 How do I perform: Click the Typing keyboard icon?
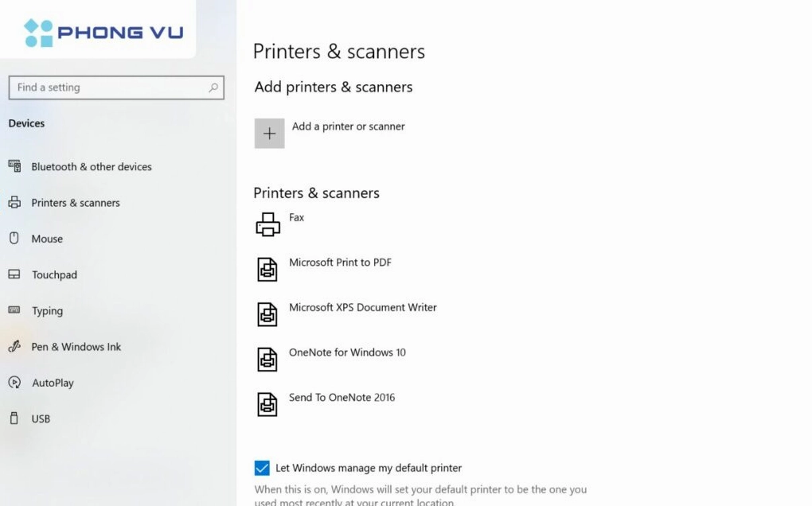coord(14,310)
